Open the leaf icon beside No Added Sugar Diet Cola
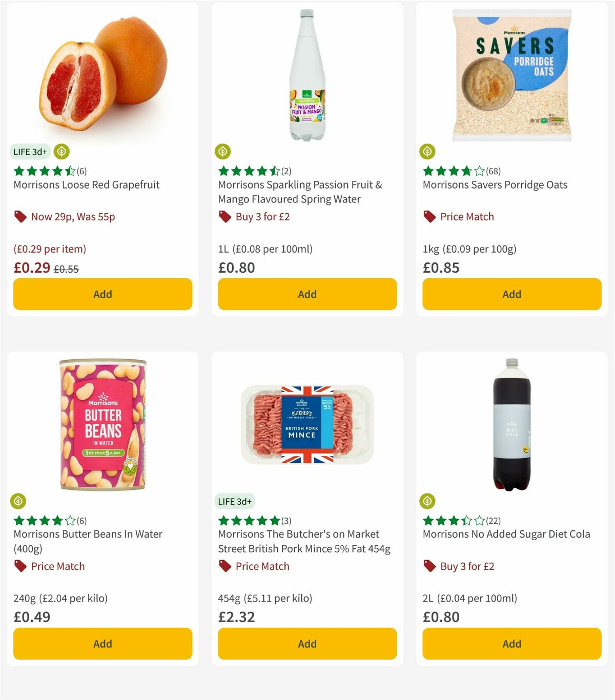This screenshot has width=615, height=700. (x=428, y=501)
